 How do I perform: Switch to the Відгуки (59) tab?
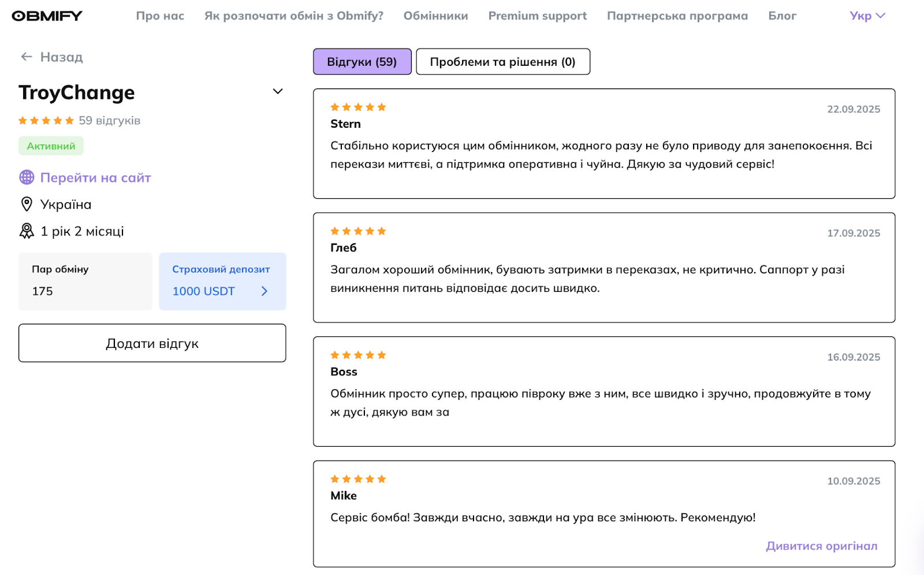(362, 62)
